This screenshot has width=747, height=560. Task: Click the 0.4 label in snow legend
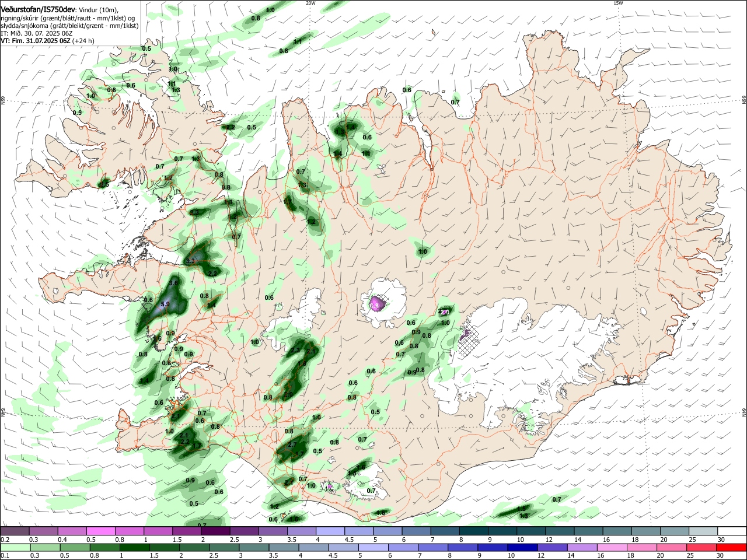(x=62, y=540)
